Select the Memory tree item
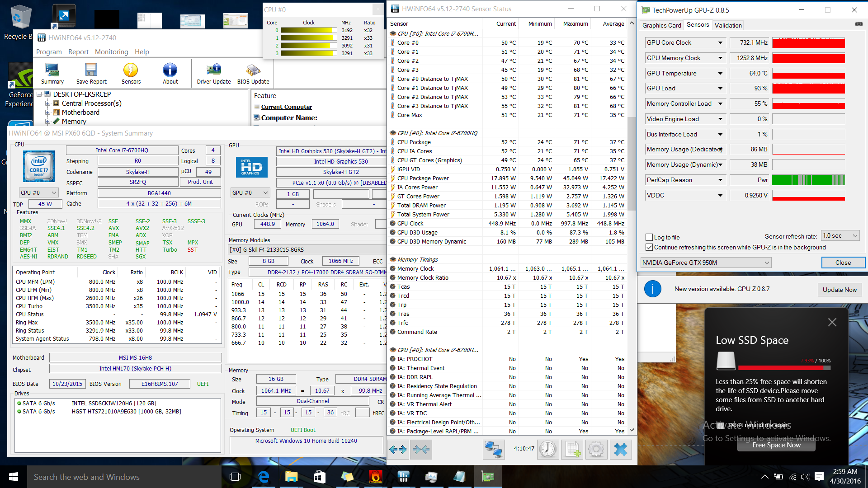Image resolution: width=868 pixels, height=488 pixels. [x=74, y=121]
